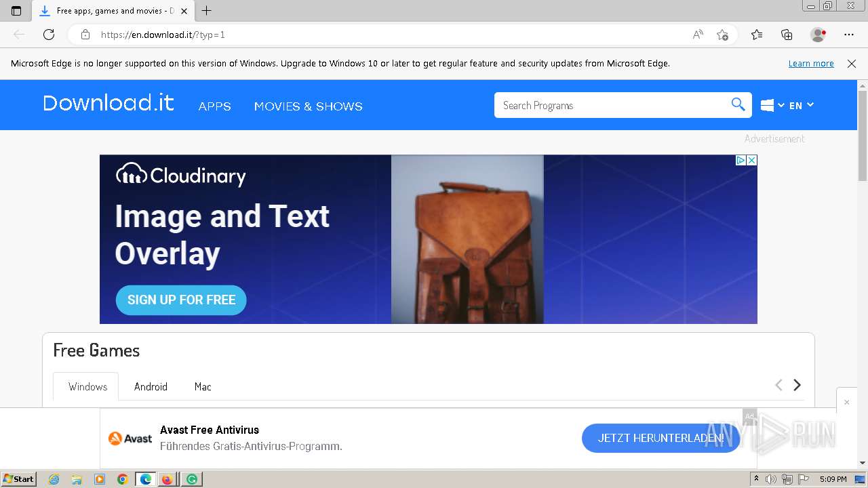
Task: Select the Mac games tab
Action: click(x=203, y=386)
